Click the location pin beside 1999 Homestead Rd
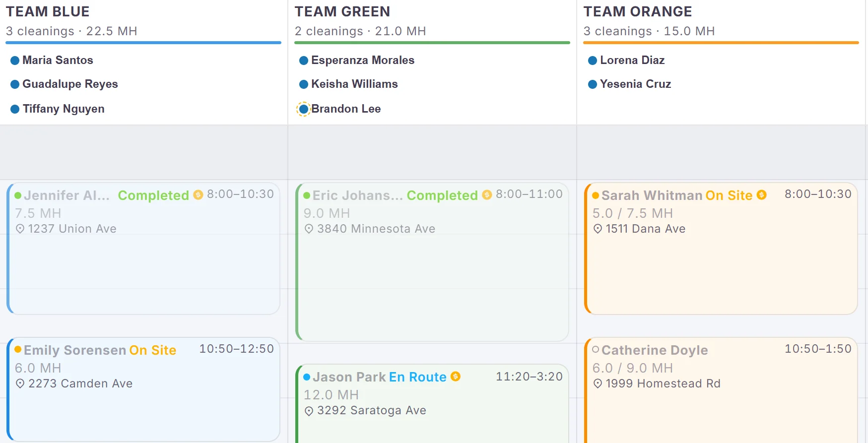868x443 pixels. coord(598,383)
